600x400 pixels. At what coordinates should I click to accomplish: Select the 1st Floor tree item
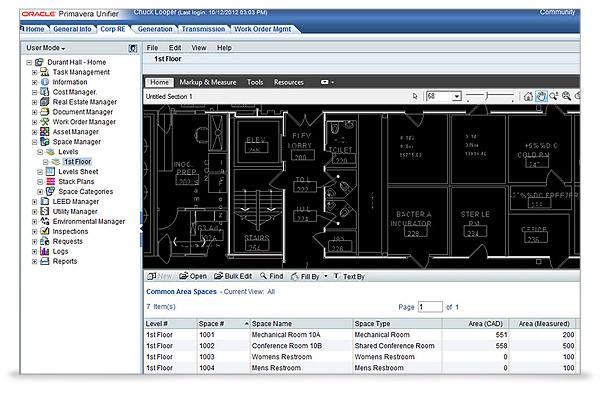77,162
